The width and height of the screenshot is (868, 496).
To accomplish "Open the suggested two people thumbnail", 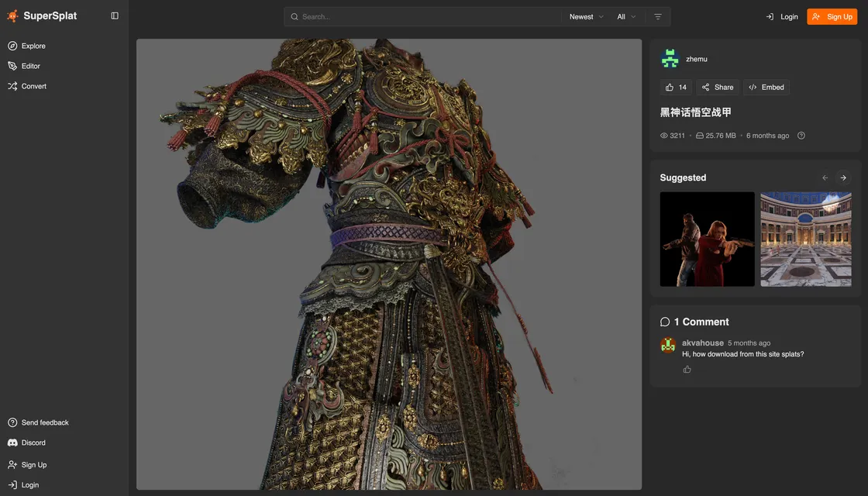I will (707, 239).
